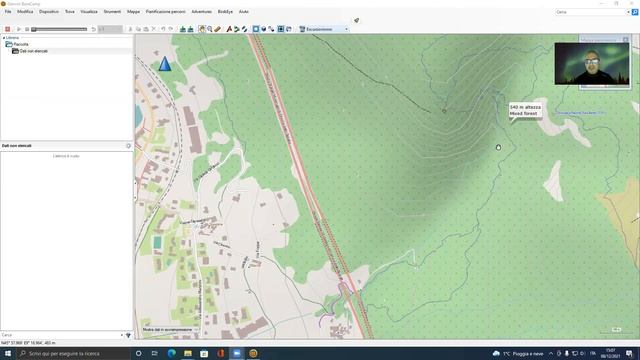Screen dimensions: 640x360
Task: Click the copy icon in toolbar
Action: 138,29
